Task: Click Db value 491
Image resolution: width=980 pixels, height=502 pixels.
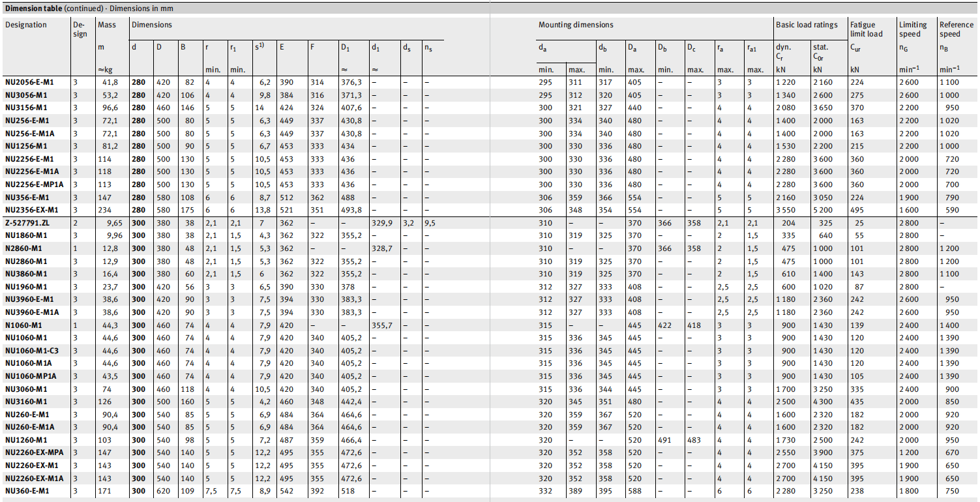Action: click(664, 440)
